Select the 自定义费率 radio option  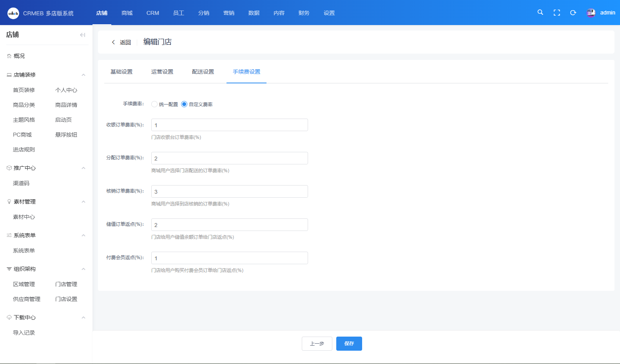184,104
